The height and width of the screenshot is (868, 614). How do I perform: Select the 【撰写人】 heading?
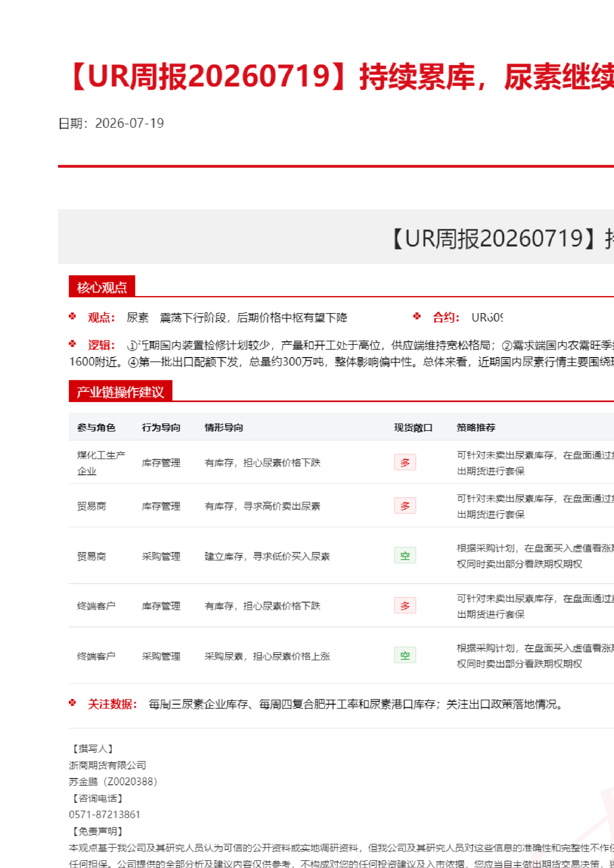point(93,749)
